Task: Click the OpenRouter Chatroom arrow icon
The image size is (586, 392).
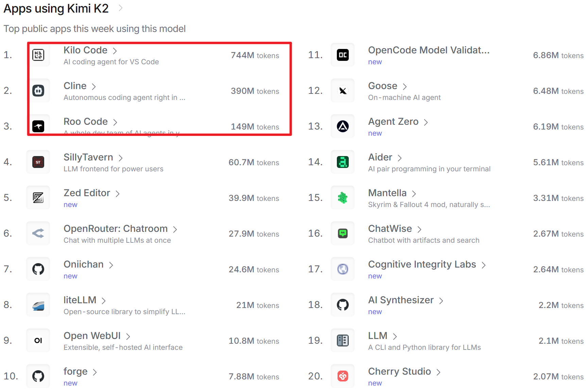Action: [38, 233]
